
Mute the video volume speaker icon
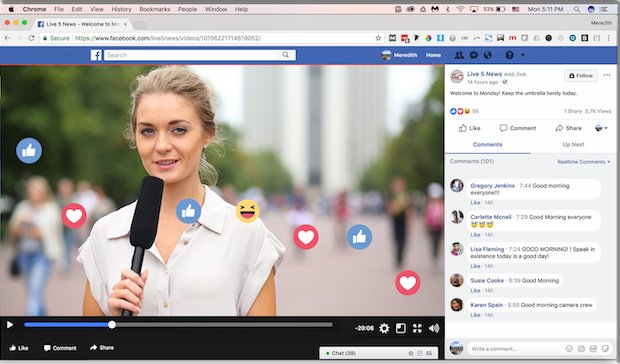[434, 328]
